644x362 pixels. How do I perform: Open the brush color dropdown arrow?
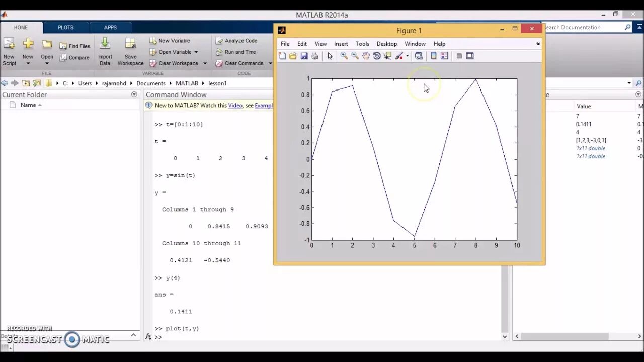[x=407, y=56]
